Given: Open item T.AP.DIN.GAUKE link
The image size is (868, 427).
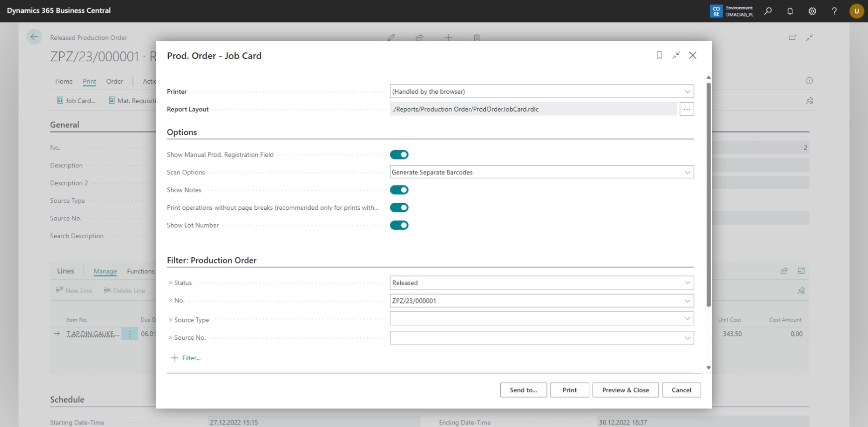Looking at the screenshot, I should point(93,334).
